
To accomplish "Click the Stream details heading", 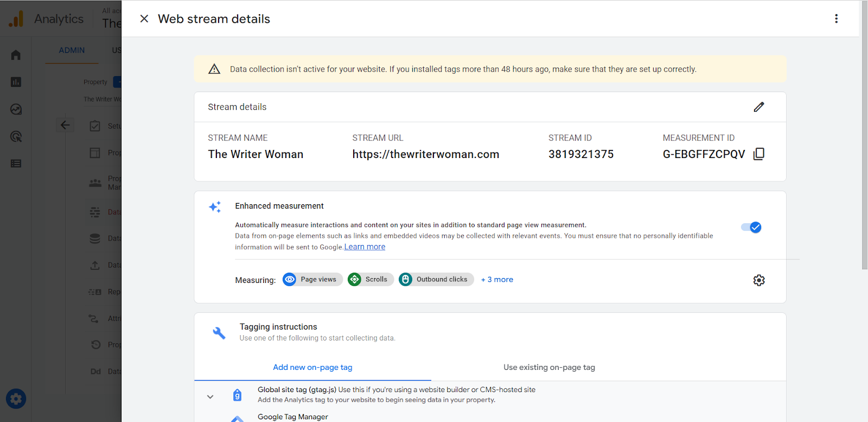I will (x=237, y=107).
